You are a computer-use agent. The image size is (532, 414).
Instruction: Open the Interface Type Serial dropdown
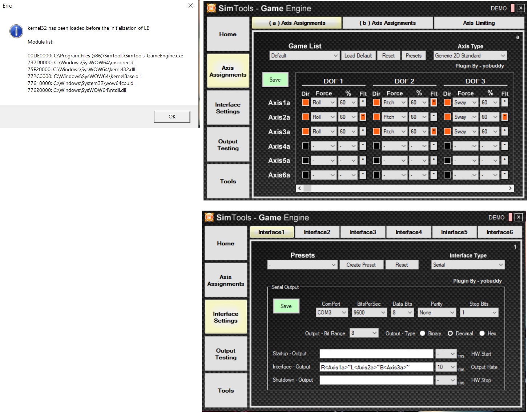pos(468,265)
